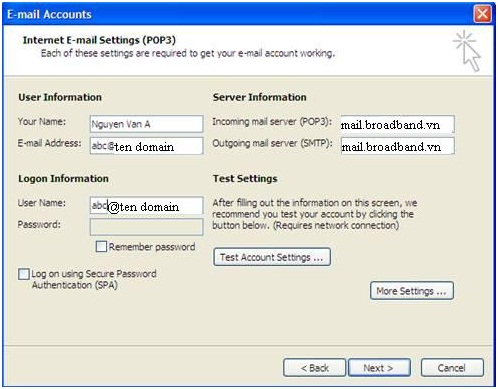Click the Test Settings description text
This screenshot has height=389, width=498.
click(x=315, y=214)
